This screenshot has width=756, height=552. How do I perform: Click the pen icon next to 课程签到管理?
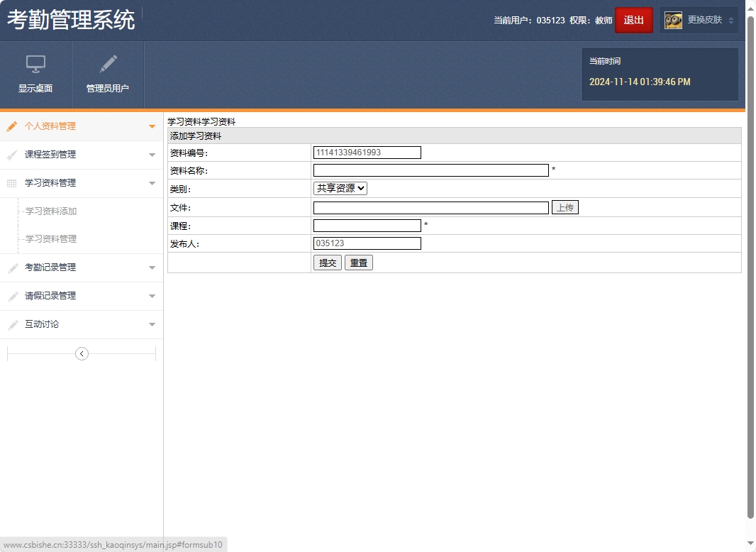tap(11, 155)
